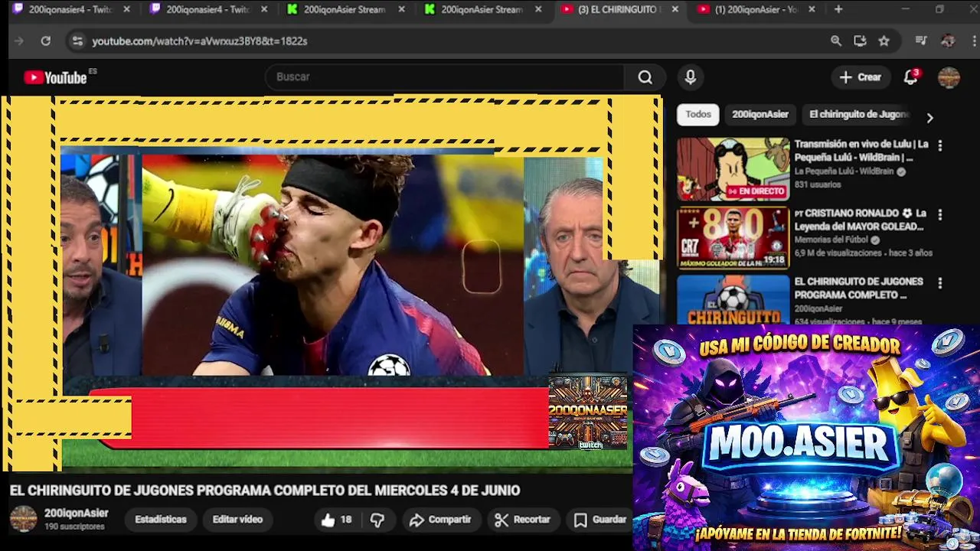This screenshot has width=980, height=551.
Task: Save the video with Guardar
Action: (x=601, y=520)
